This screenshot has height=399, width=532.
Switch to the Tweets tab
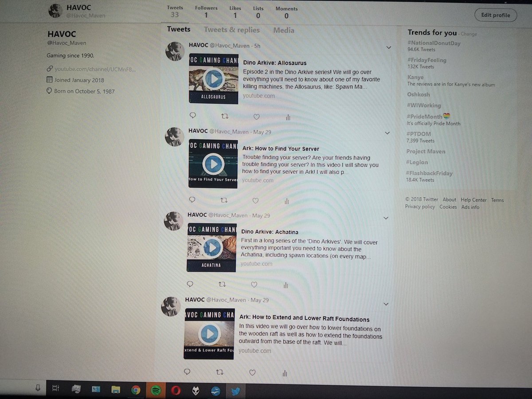click(x=179, y=29)
